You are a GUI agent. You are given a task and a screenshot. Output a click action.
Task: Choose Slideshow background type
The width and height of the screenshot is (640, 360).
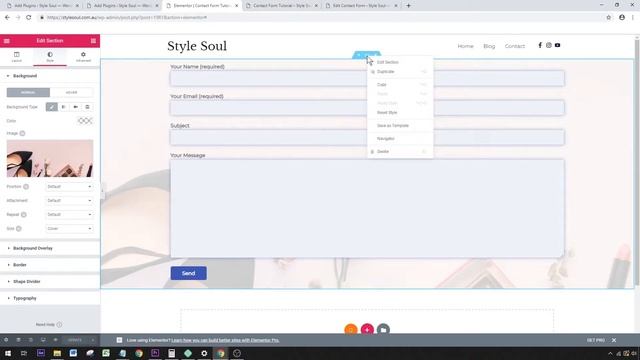pyautogui.click(x=87, y=107)
